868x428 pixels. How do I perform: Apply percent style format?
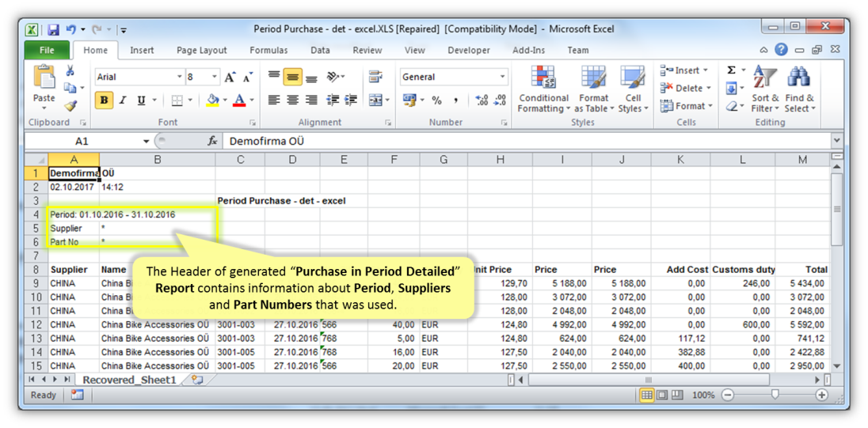[436, 100]
